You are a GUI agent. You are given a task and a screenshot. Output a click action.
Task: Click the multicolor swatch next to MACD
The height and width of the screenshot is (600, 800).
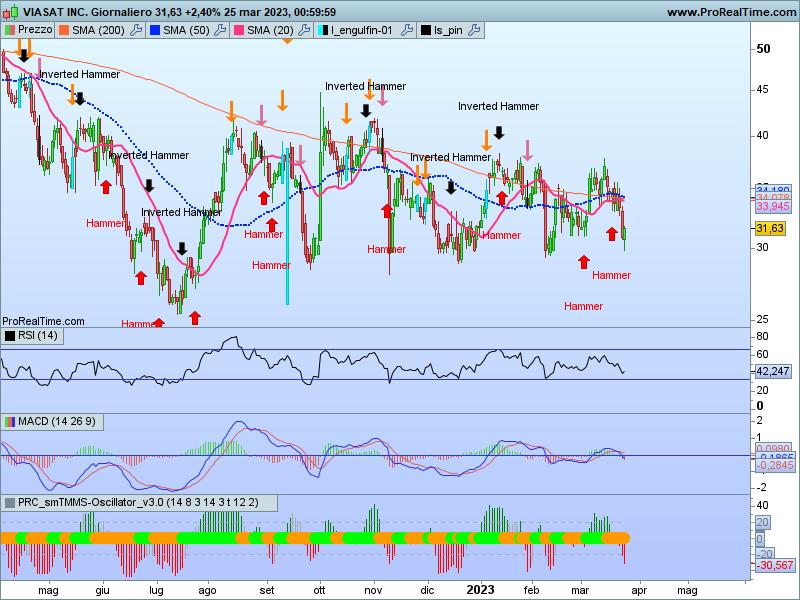(10, 422)
